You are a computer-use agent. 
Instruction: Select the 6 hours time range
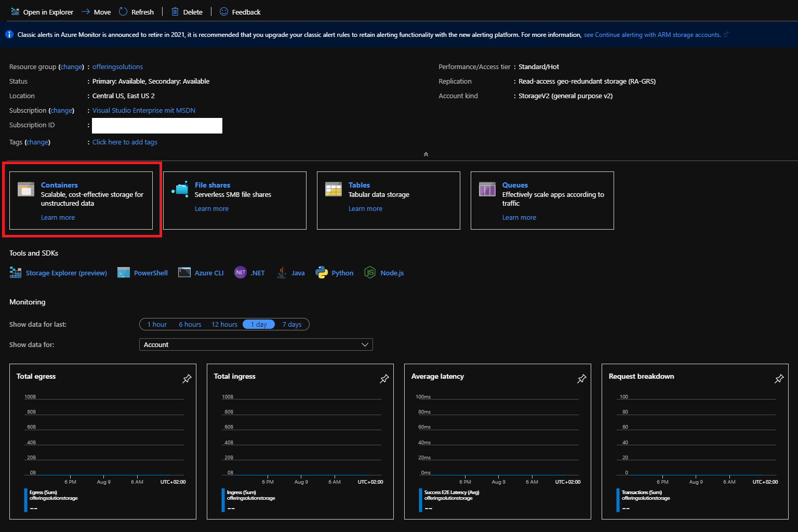click(190, 324)
